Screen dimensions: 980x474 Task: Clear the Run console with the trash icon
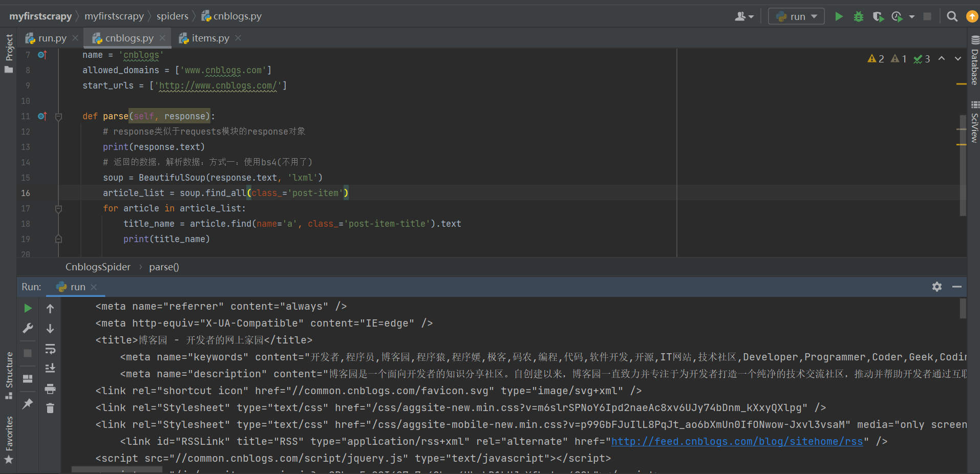tap(50, 408)
